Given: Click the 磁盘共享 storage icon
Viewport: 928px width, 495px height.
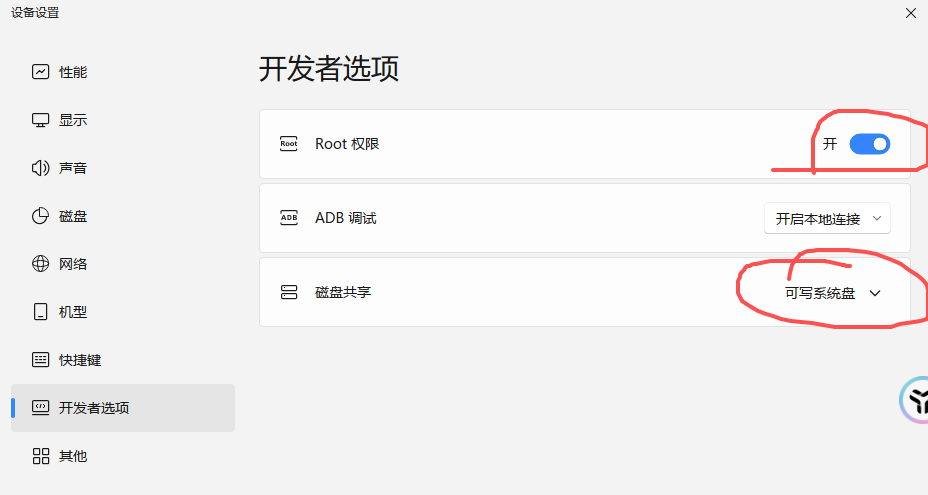Looking at the screenshot, I should [289, 292].
